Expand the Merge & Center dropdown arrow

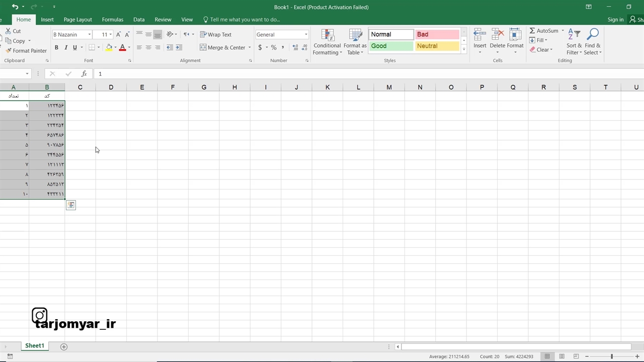(250, 48)
